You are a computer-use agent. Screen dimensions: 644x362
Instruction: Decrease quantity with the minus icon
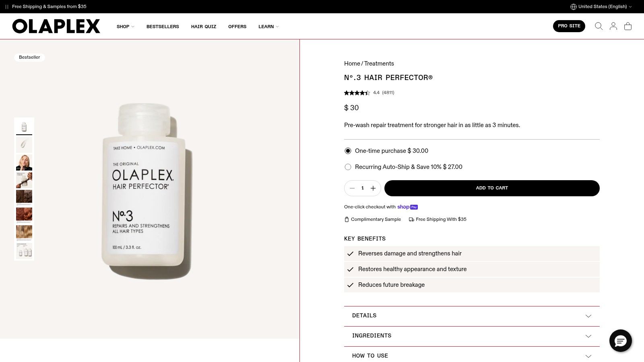coord(352,188)
